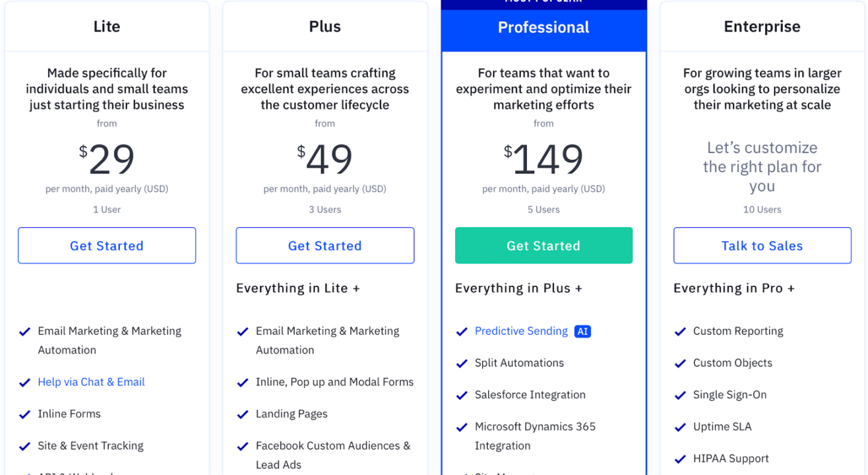868x475 pixels.
Task: Click the checkmark beside Email Marketing in Lite
Action: tap(25, 331)
